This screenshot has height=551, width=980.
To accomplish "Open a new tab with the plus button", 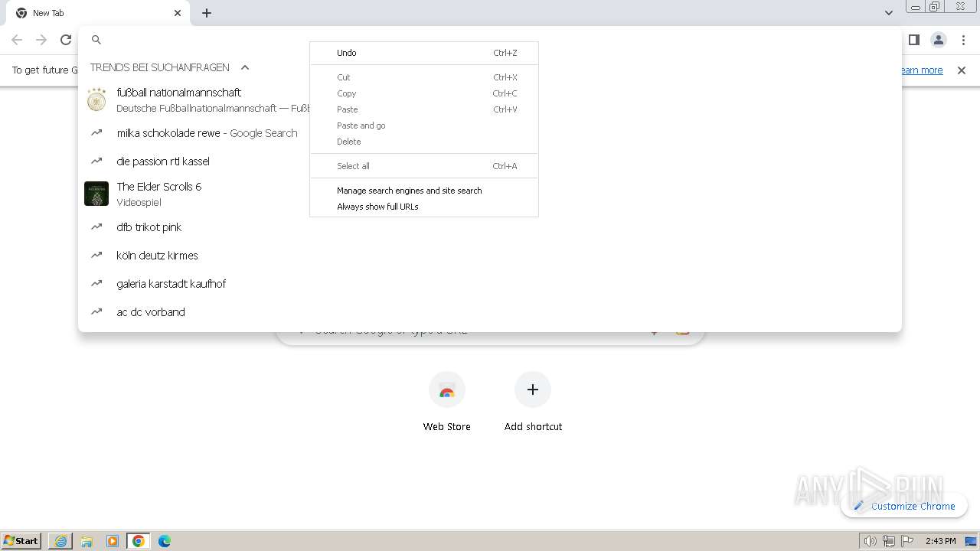I will (207, 13).
